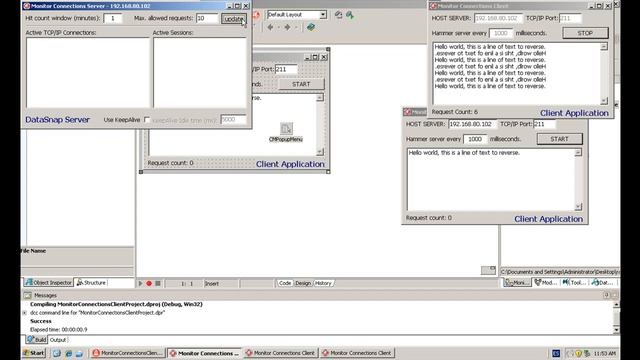Viewport: 640px width, 360px height.
Task: Switch to the Structure tab
Action: pyautogui.click(x=91, y=282)
